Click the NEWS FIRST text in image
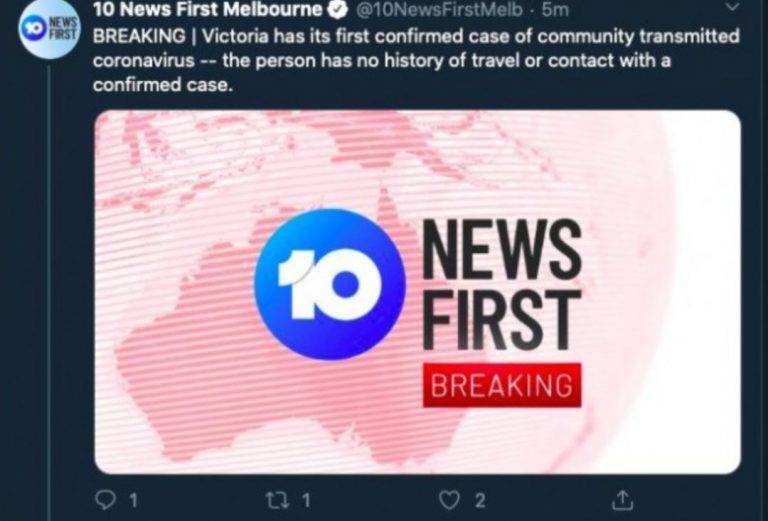Screen dimensions: 768x521 pyautogui.click(x=502, y=285)
